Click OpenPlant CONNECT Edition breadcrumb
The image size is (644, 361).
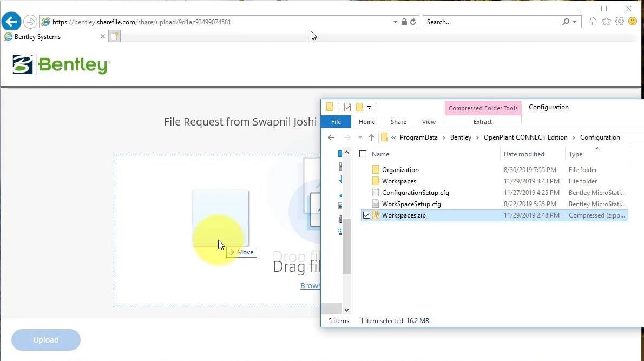(525, 137)
